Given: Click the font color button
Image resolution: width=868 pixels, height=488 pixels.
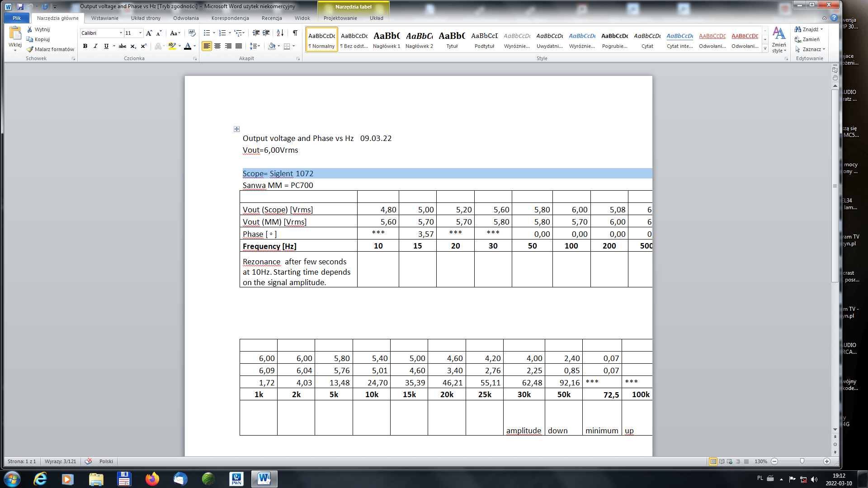Looking at the screenshot, I should [188, 46].
